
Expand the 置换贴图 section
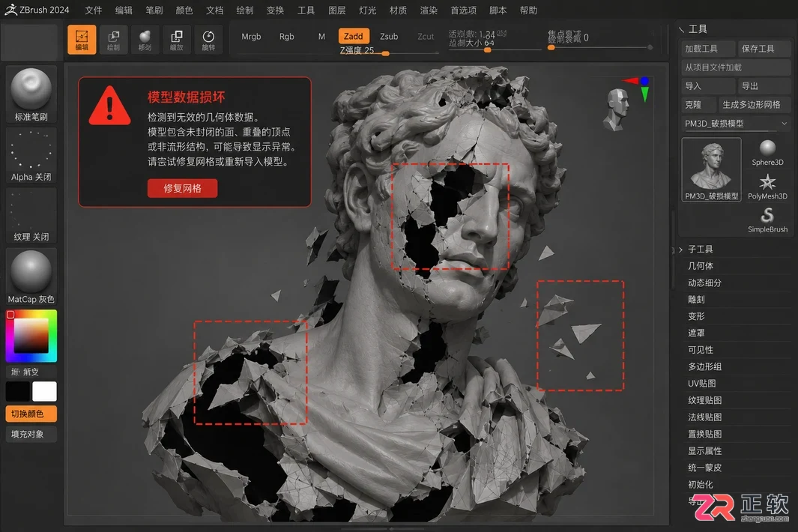point(704,434)
